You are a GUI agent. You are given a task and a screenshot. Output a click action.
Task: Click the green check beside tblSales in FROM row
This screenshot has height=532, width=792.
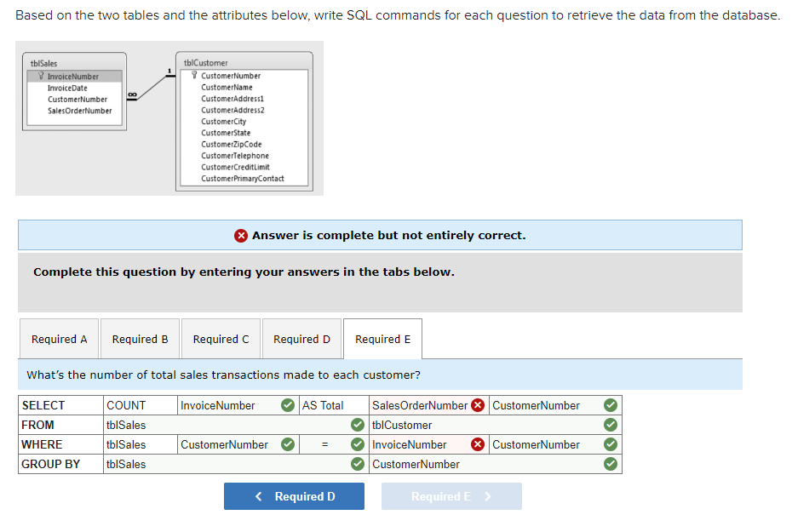[x=358, y=425]
